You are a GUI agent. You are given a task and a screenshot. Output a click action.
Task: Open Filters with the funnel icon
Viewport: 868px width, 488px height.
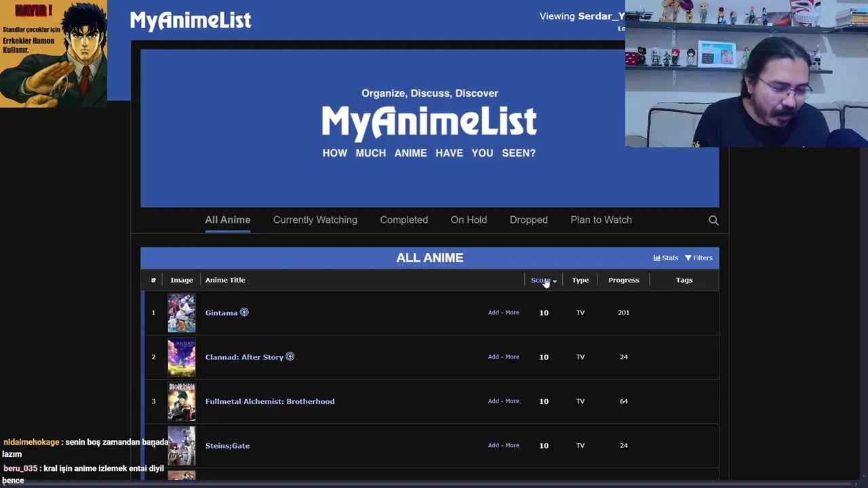(x=698, y=258)
